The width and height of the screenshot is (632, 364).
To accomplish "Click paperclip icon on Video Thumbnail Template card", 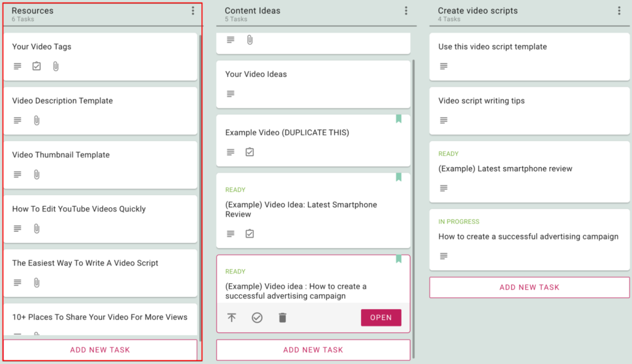I will 36,175.
